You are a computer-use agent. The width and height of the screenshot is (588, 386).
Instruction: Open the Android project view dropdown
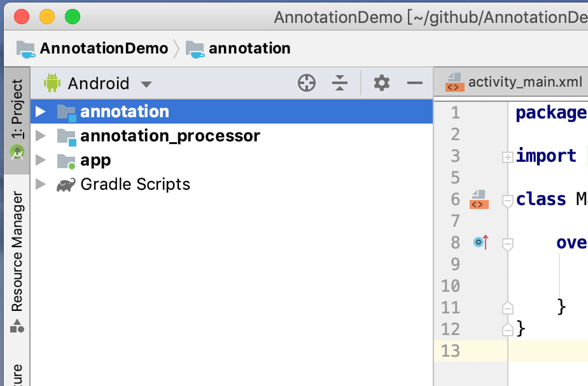click(146, 84)
